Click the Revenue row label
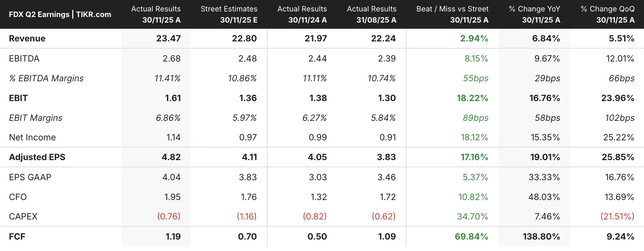This screenshot has width=644, height=251. (27, 38)
